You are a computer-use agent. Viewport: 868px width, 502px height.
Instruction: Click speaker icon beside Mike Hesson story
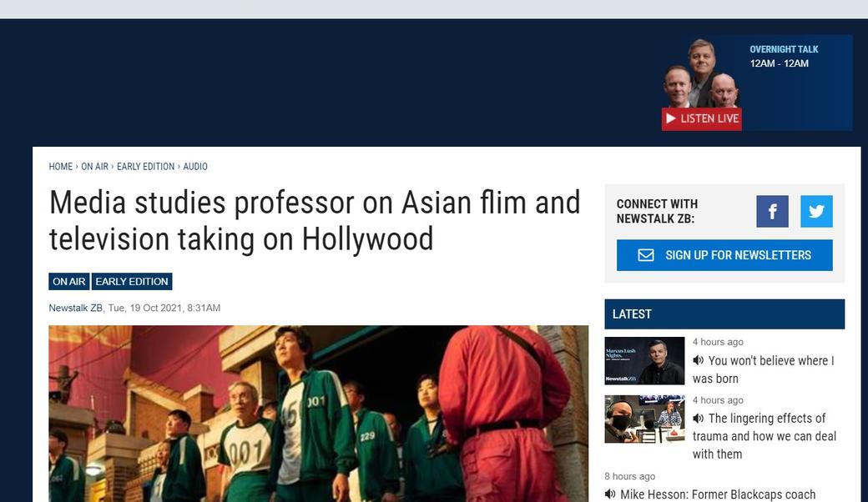[610, 494]
